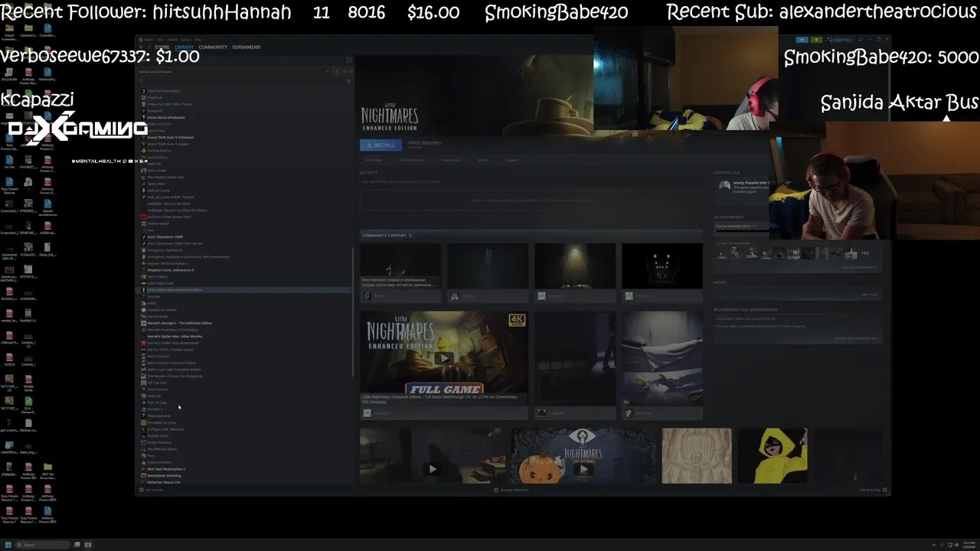Open the beige carved artwork thumbnail
980x551 pixels.
point(697,456)
